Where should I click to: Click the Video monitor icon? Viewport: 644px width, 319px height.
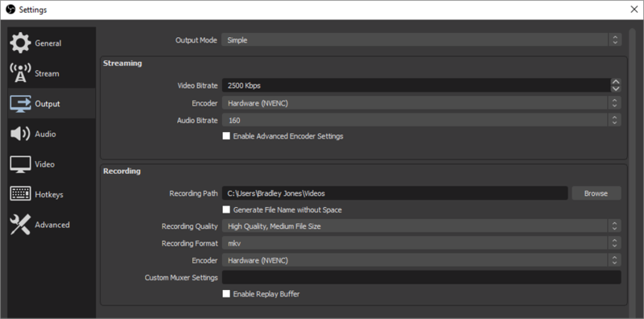[20, 164]
